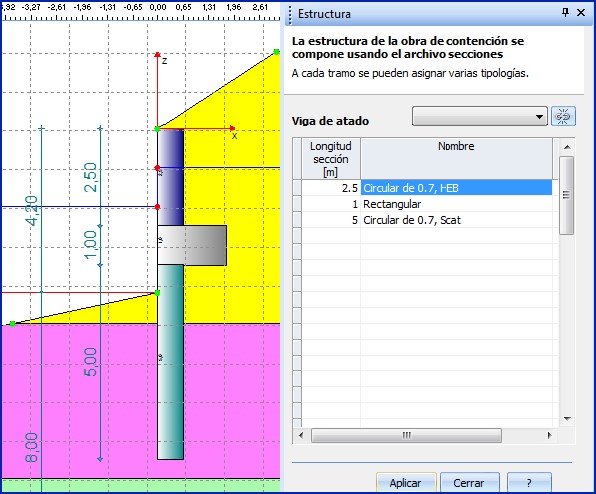Click the horizontal scroll right arrow
Screen dimensions: 596x494
[x=549, y=435]
